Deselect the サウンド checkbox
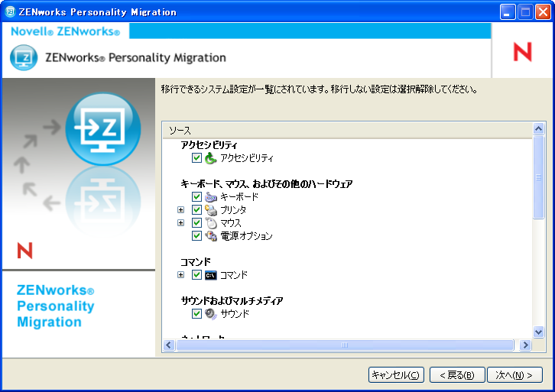Viewport: 555px width, 392px height. click(x=196, y=314)
